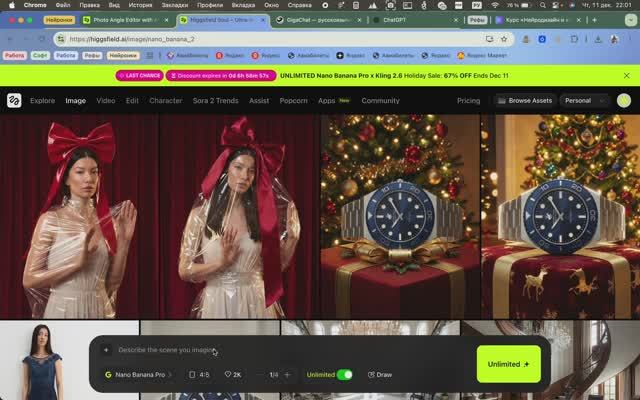The width and height of the screenshot is (640, 400).
Task: Open the Chrome app menu
Action: click(35, 5)
